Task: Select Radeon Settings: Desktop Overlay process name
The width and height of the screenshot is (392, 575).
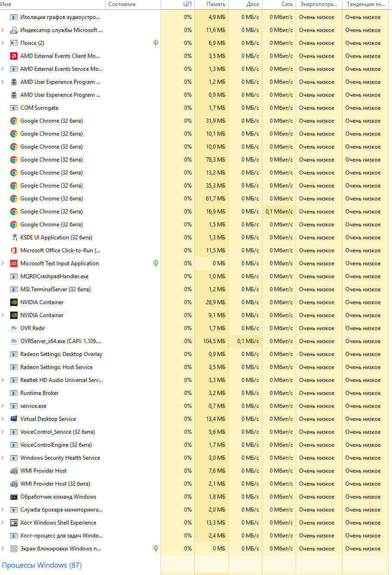Action: tap(61, 354)
